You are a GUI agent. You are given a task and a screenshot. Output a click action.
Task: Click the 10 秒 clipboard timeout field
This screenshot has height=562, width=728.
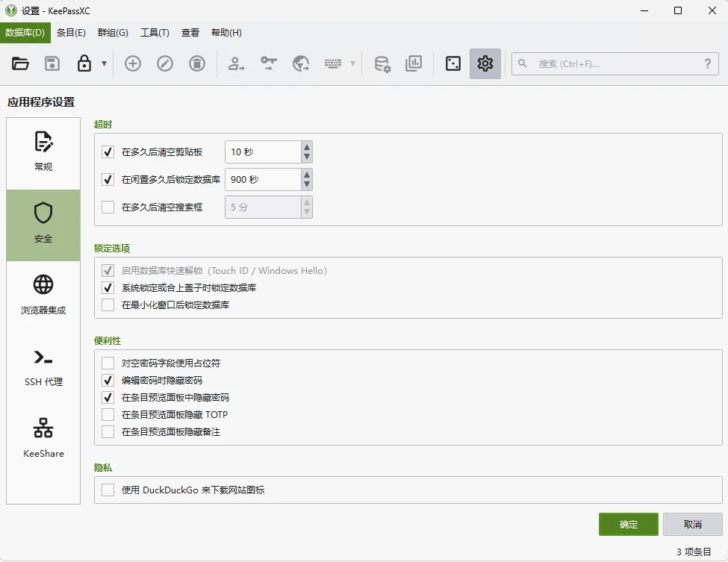pyautogui.click(x=263, y=152)
